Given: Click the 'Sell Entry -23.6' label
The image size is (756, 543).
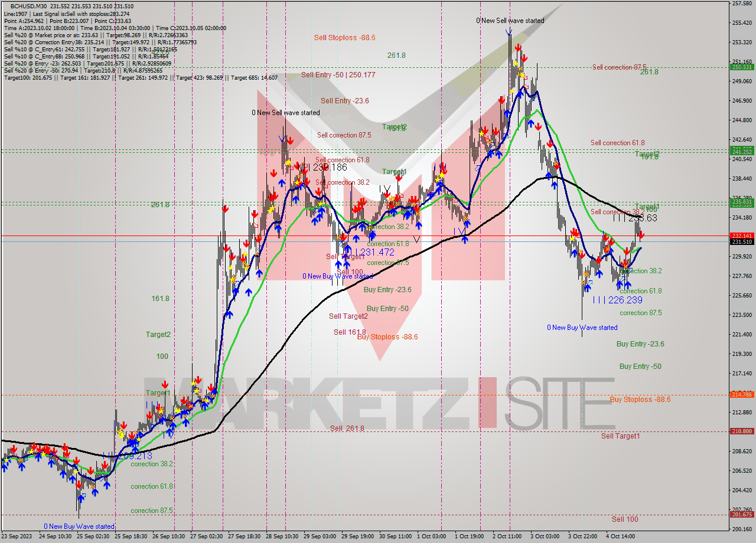Looking at the screenshot, I should coord(345,101).
